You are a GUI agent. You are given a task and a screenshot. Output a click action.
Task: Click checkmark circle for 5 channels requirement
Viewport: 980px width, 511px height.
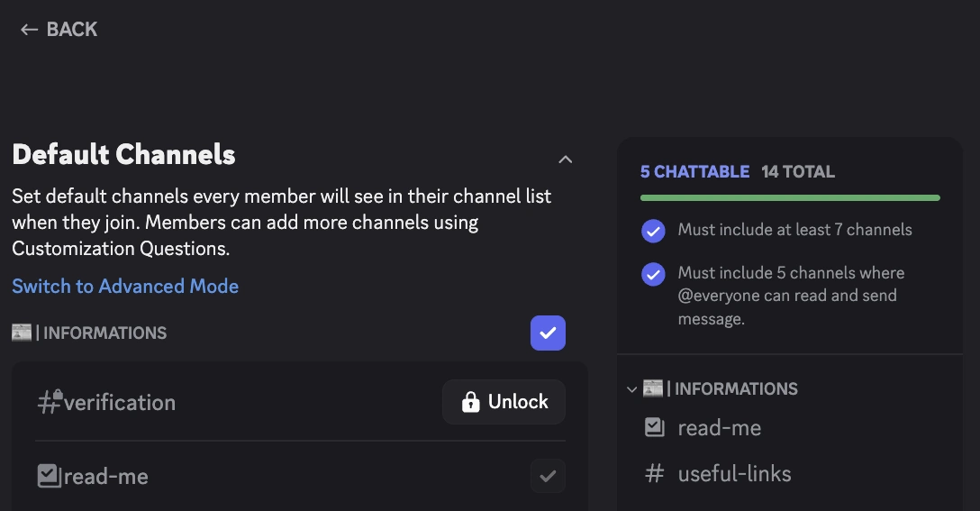[653, 274]
